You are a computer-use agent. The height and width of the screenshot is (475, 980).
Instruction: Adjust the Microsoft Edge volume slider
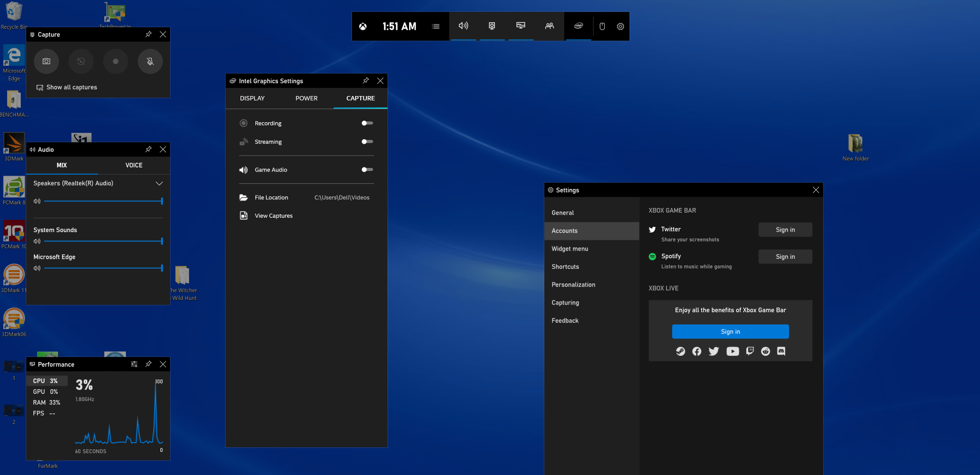tap(103, 268)
